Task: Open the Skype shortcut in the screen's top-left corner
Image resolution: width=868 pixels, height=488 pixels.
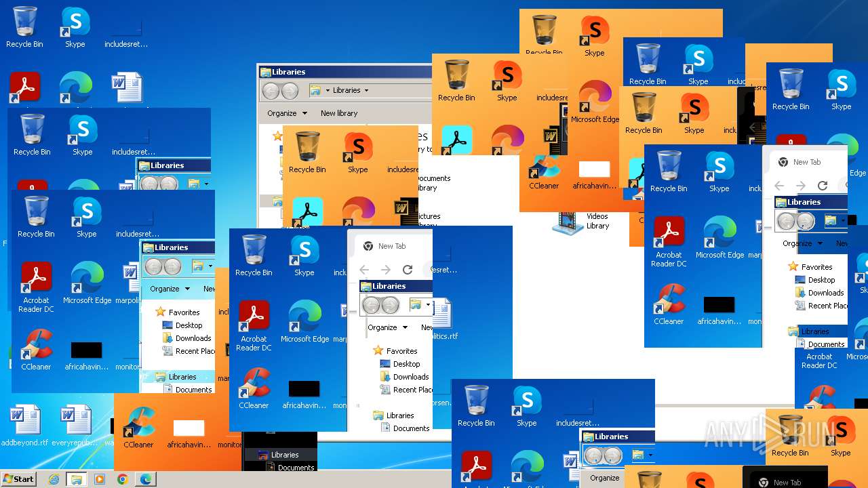Action: tap(75, 27)
